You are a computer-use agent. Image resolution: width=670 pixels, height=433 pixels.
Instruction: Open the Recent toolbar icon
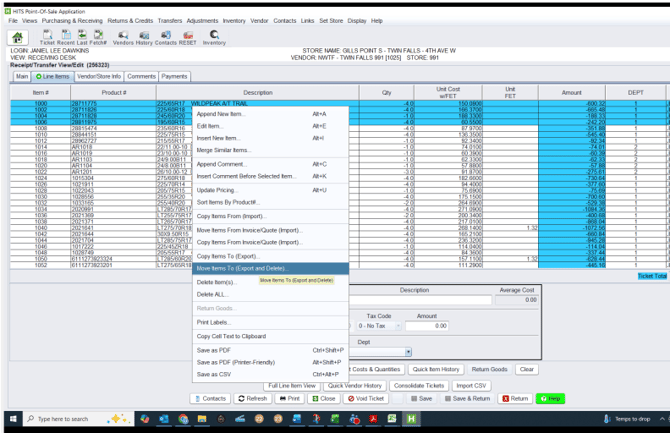66,37
